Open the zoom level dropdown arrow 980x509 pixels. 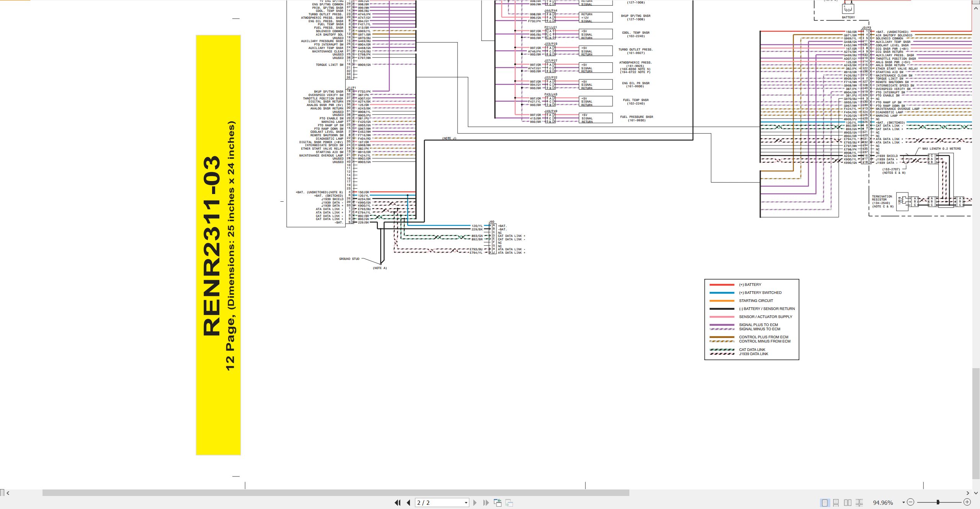tap(903, 502)
